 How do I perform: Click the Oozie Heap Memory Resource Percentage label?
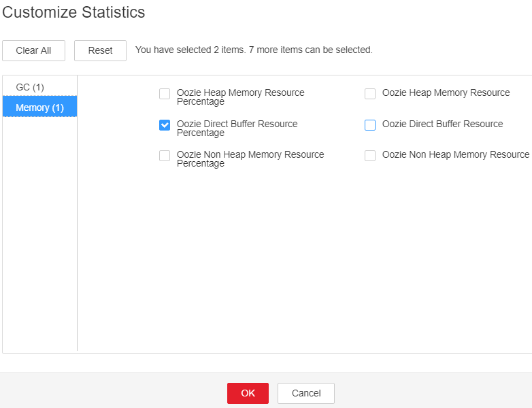click(x=241, y=97)
